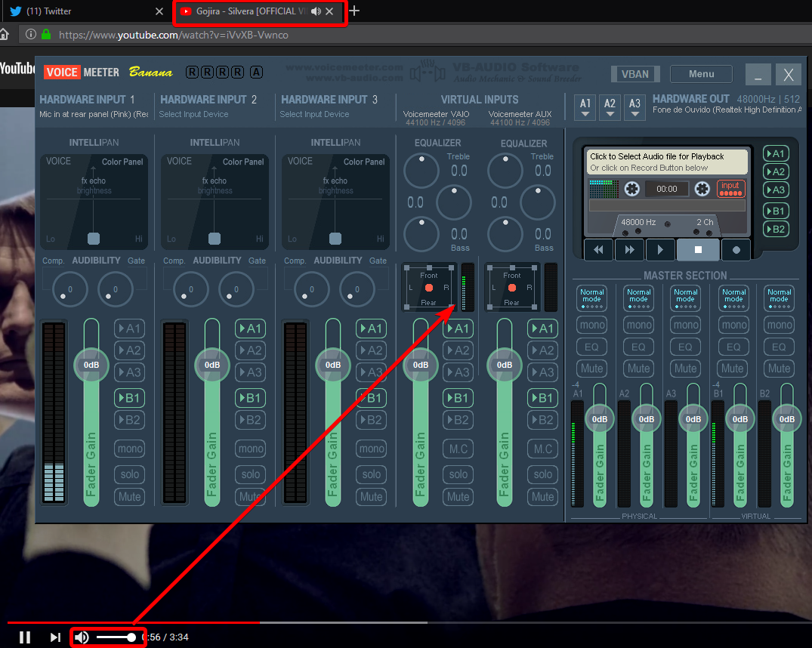
Task: Change Hardware Input 1 mic device
Action: coord(94,114)
